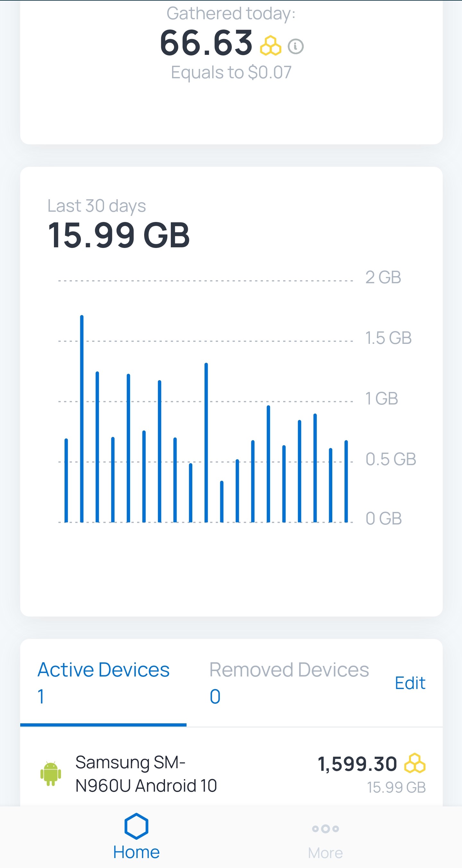Image resolution: width=462 pixels, height=868 pixels.
Task: Tap the Equals to $0.07 text
Action: click(x=231, y=72)
